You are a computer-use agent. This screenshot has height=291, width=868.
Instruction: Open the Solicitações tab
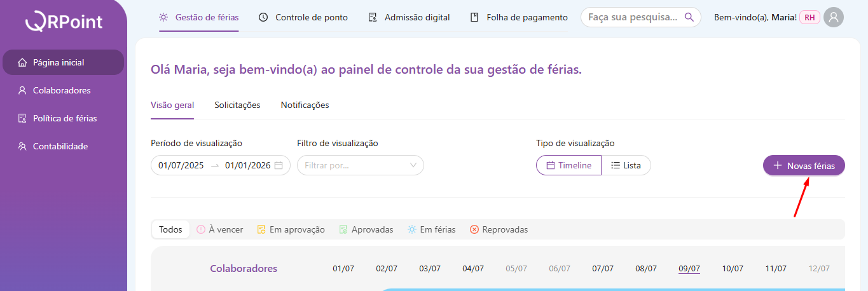pyautogui.click(x=237, y=105)
